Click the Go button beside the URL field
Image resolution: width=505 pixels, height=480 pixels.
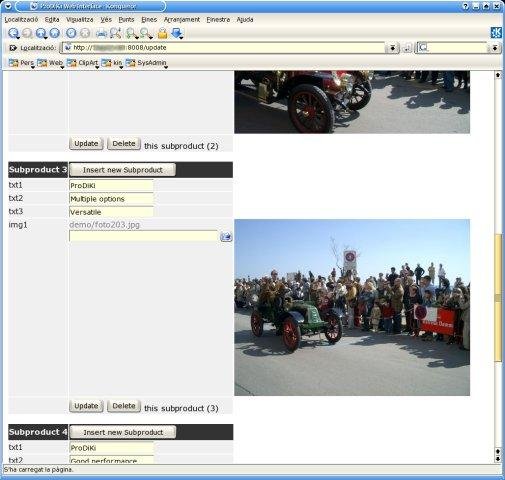pyautogui.click(x=407, y=48)
